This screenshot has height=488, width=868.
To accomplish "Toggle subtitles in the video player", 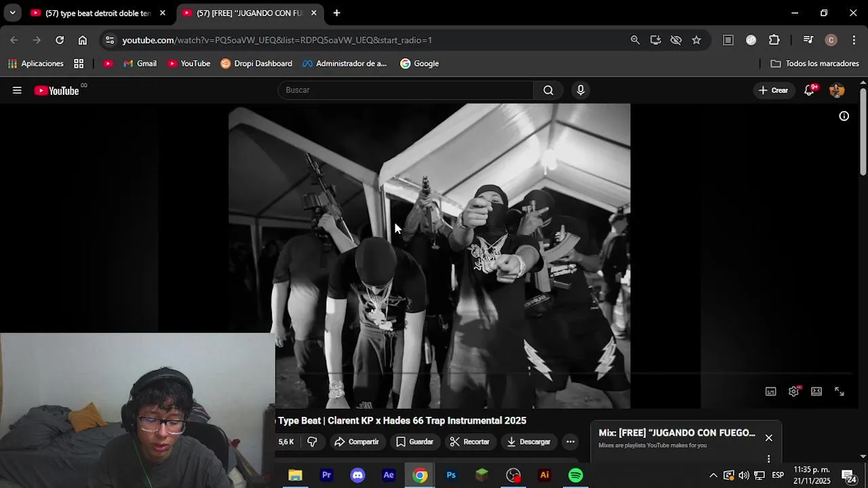I will [x=771, y=391].
